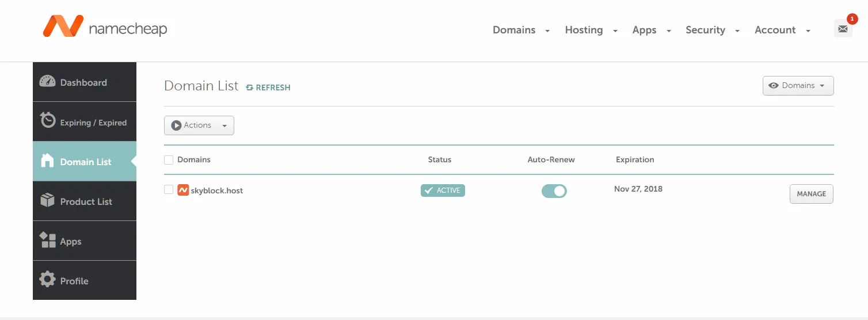
Task: Click the Product List box icon
Action: coord(47,200)
